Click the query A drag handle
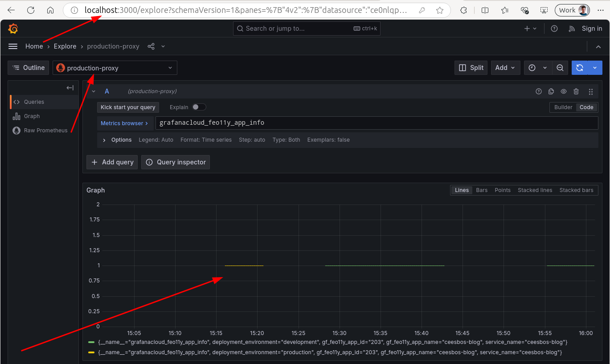This screenshot has width=610, height=364. pyautogui.click(x=591, y=91)
